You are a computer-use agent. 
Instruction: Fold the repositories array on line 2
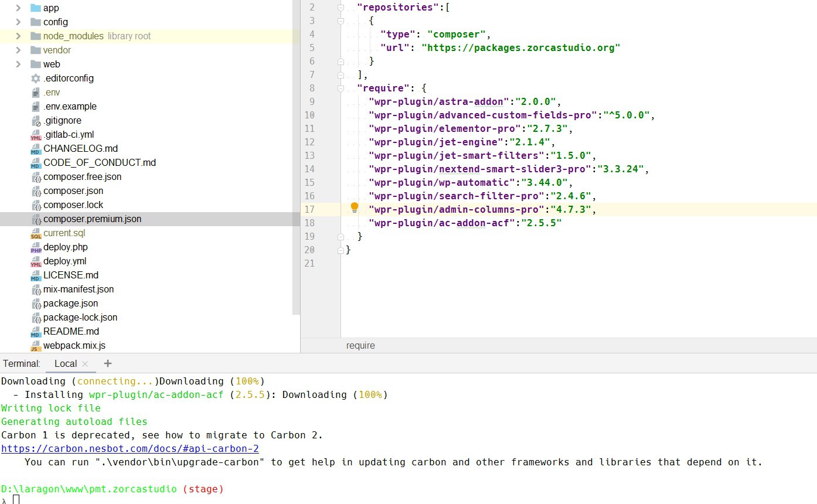pos(341,8)
